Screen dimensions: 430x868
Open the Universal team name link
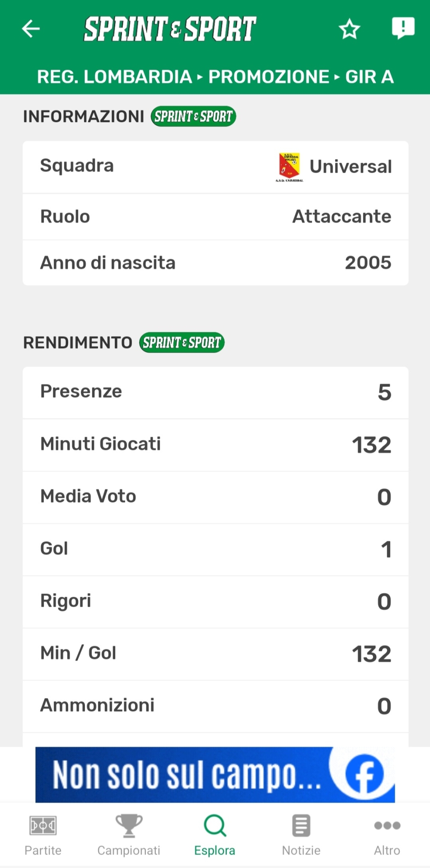click(x=351, y=167)
